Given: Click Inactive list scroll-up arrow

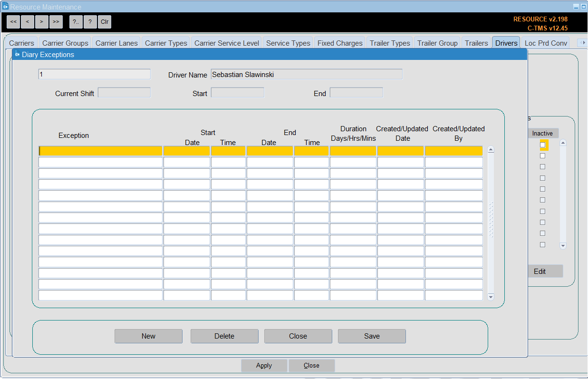Looking at the screenshot, I should tap(563, 143).
